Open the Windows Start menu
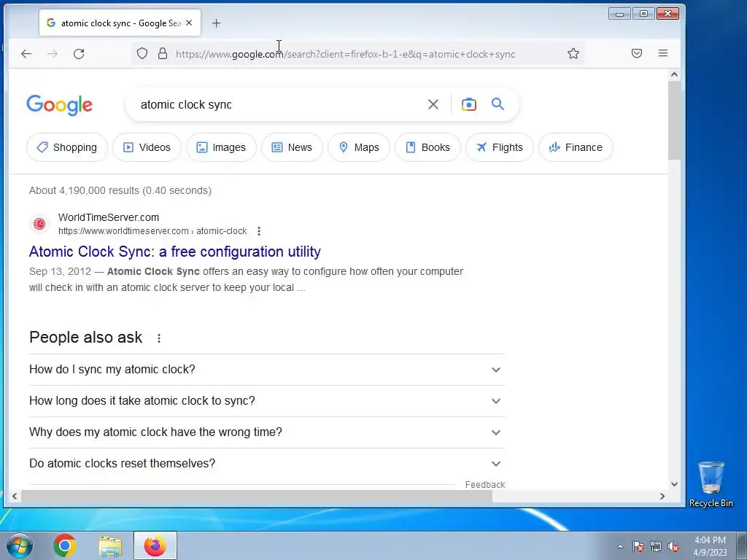The width and height of the screenshot is (747, 560). click(x=19, y=545)
